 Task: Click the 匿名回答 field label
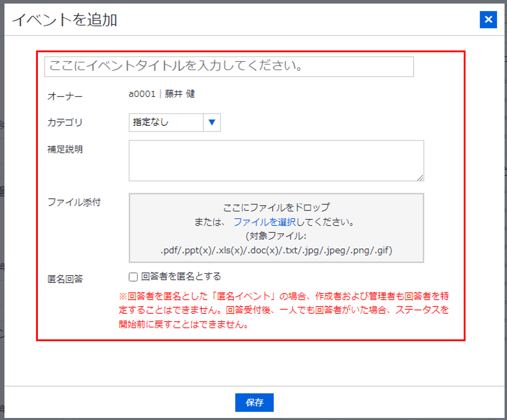click(65, 279)
